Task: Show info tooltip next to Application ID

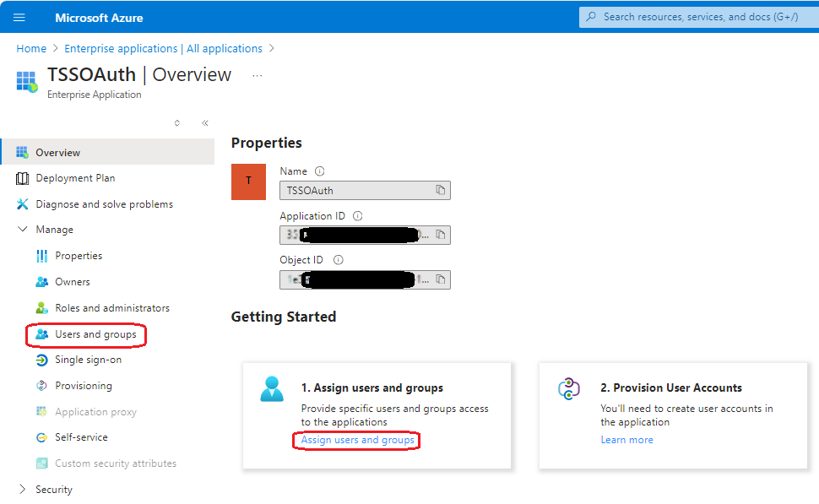Action: coord(358,216)
